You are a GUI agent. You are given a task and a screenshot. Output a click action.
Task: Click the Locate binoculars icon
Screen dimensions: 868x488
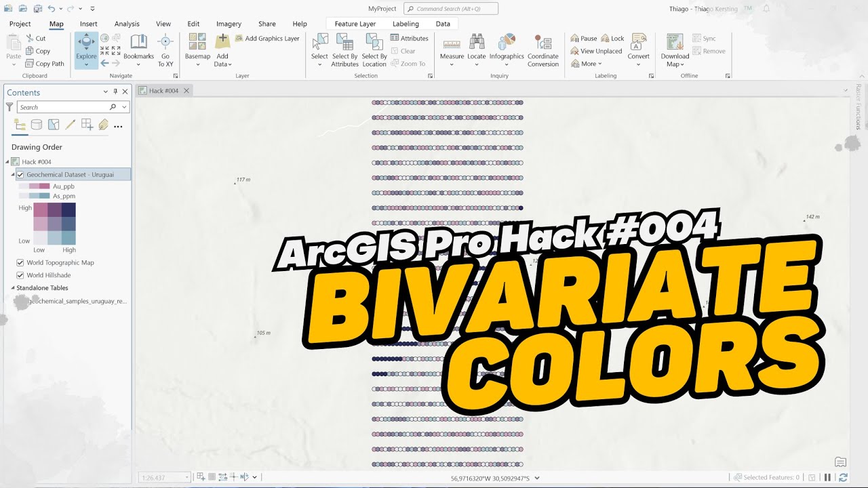tap(477, 41)
